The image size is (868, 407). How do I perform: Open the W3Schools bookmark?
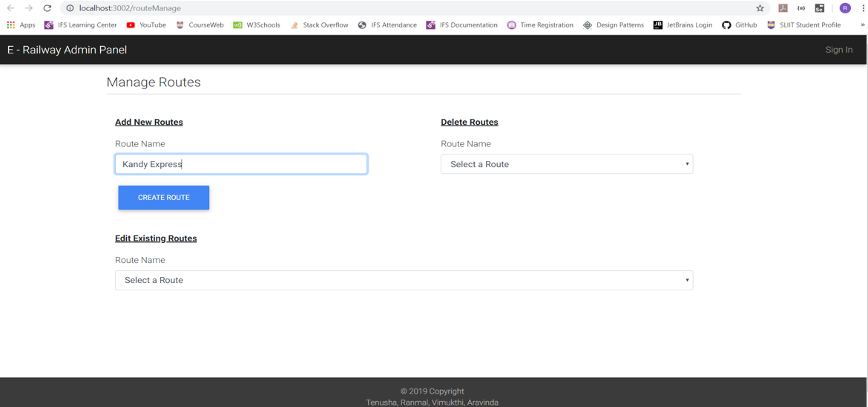(256, 25)
